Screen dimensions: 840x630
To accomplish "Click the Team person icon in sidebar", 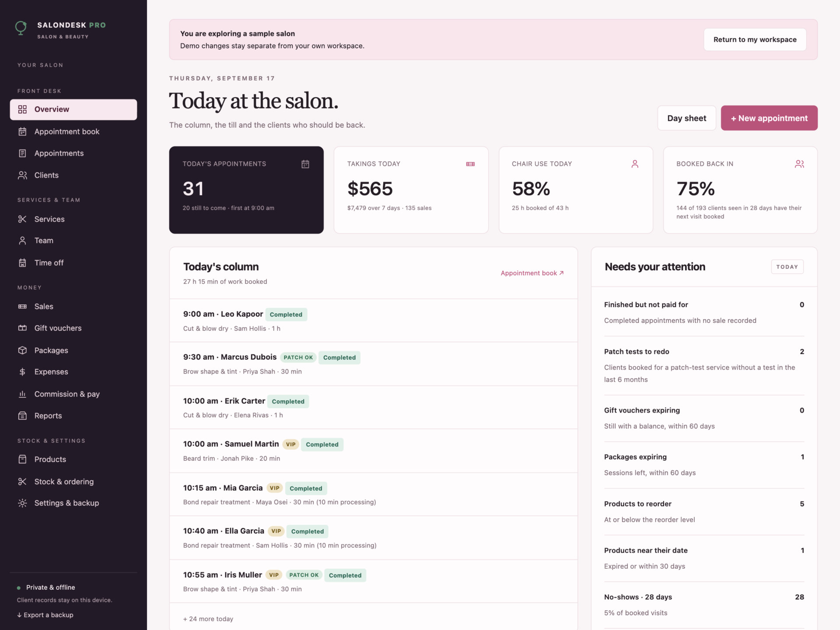I will (22, 241).
